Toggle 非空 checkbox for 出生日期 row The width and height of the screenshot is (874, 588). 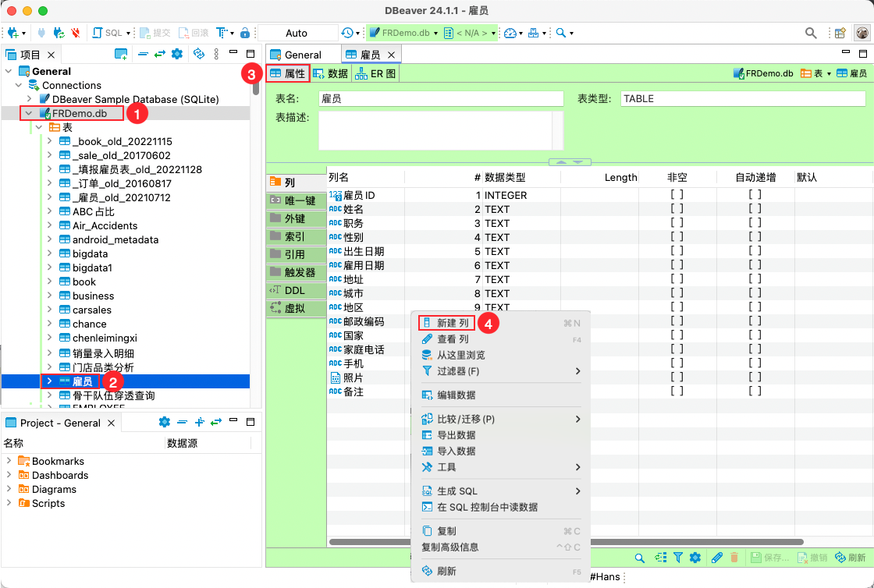pos(677,251)
